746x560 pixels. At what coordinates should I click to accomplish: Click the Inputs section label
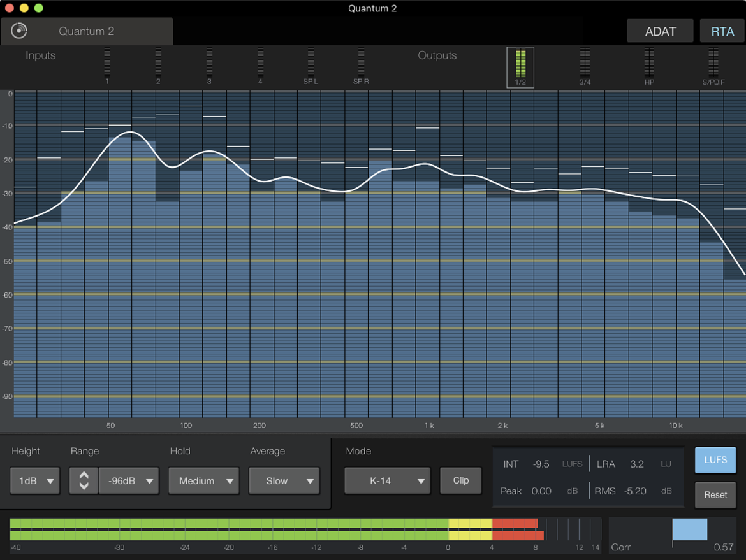coord(40,55)
